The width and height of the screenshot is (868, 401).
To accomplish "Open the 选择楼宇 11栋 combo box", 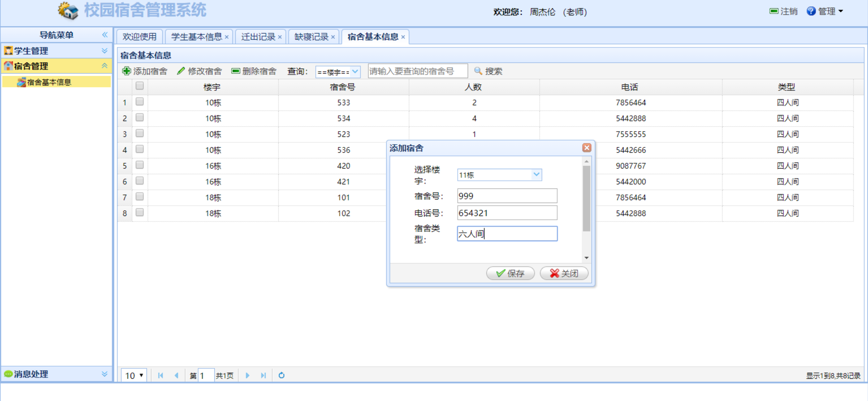I will [536, 175].
